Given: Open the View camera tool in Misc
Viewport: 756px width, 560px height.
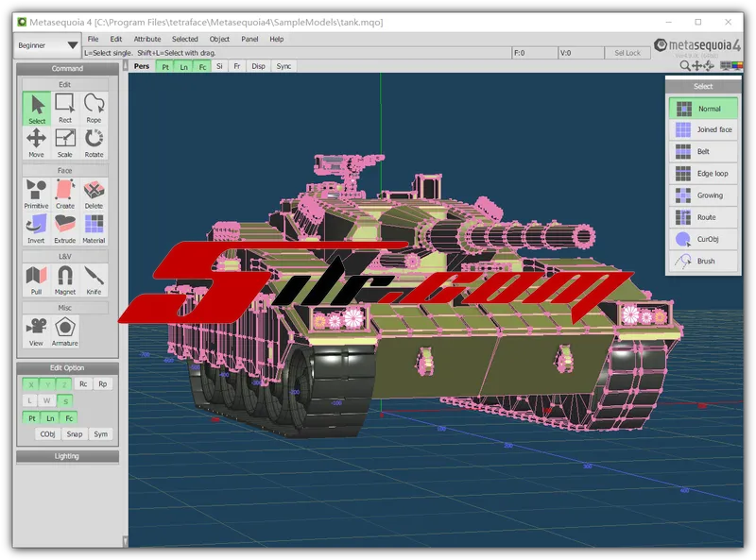Looking at the screenshot, I should 37,331.
